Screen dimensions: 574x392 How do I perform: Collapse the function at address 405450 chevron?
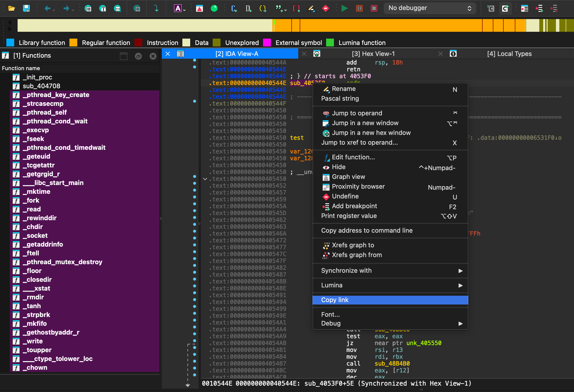tap(205, 179)
